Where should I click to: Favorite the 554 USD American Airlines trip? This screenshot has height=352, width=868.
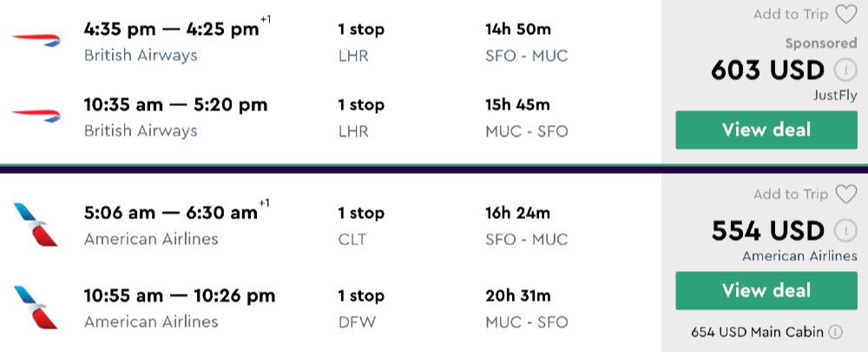coord(845,194)
